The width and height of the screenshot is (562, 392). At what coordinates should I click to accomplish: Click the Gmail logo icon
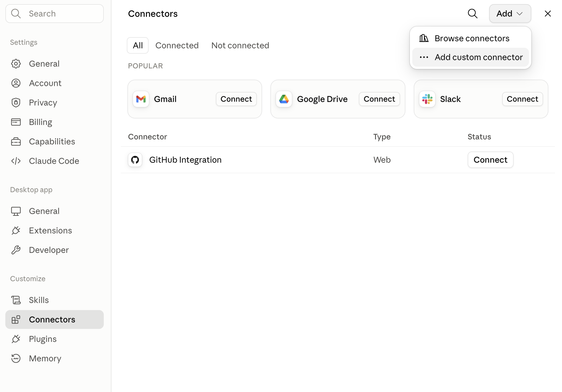141,99
